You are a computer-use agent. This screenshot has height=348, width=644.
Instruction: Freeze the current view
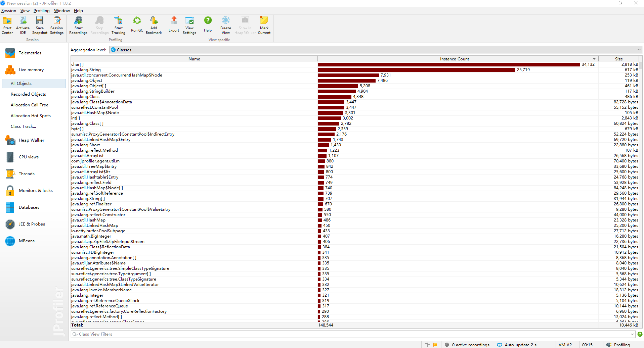click(226, 26)
